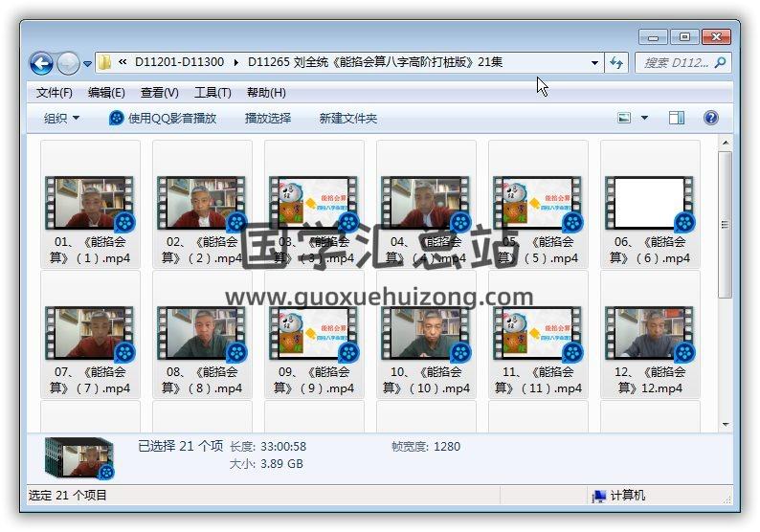Open the 工具(T) menu

click(x=212, y=92)
